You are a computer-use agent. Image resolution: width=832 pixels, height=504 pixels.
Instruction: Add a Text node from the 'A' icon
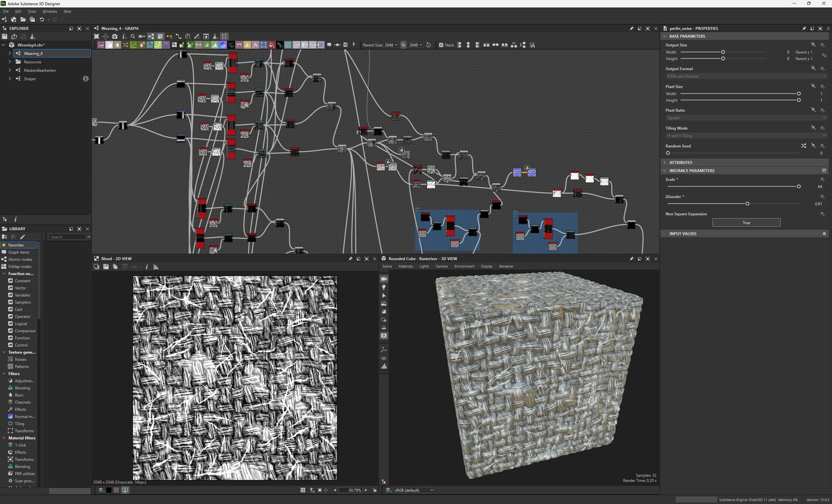[255, 45]
